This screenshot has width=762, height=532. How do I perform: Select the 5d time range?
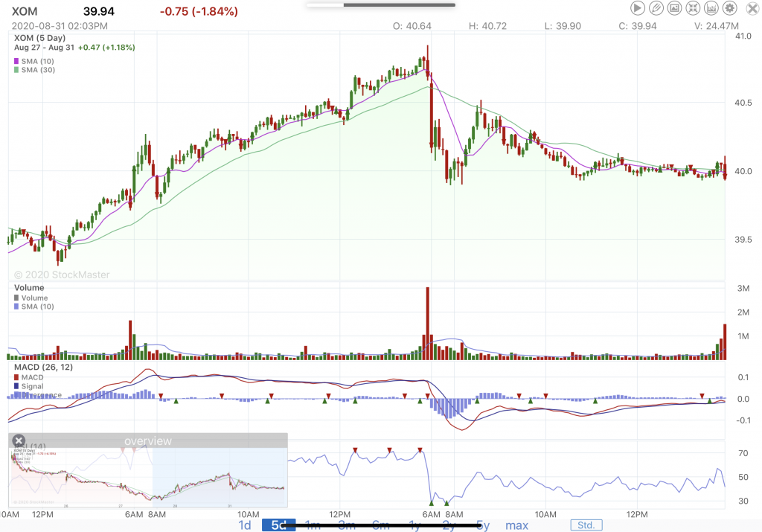(x=278, y=525)
